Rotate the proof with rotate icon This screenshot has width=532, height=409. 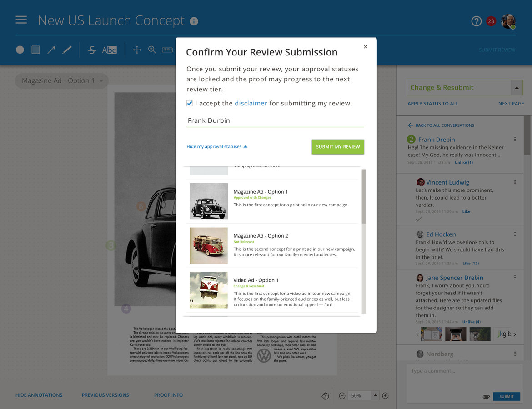point(325,396)
